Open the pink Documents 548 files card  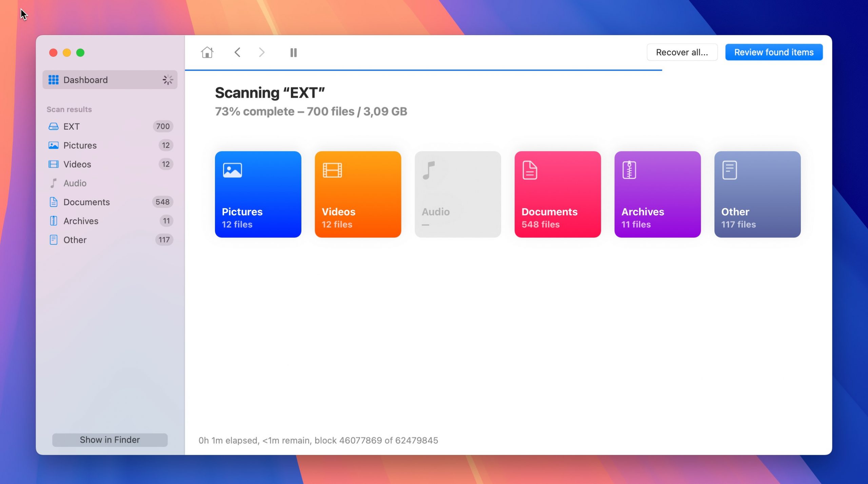[x=557, y=194]
